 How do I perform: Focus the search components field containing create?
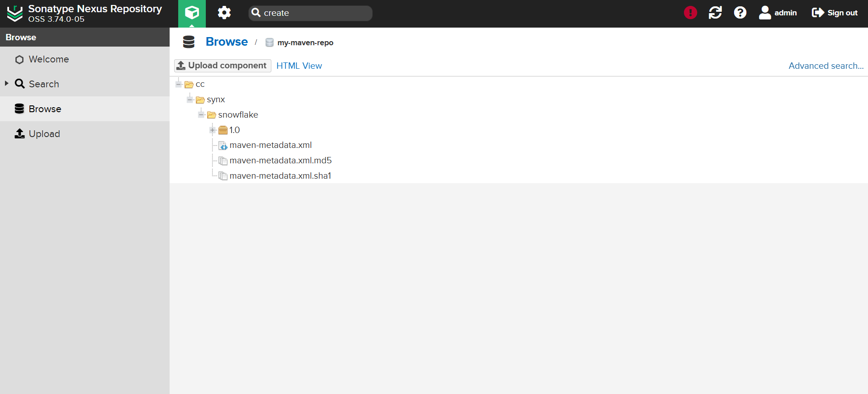310,13
